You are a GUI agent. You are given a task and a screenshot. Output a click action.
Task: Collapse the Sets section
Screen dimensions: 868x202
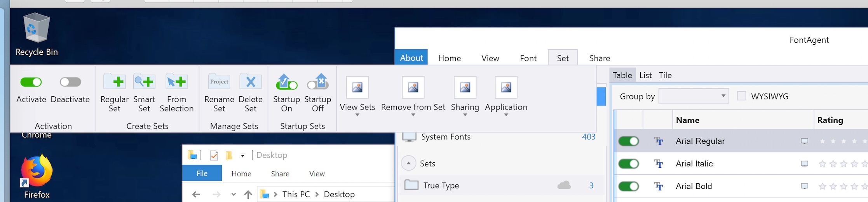(x=408, y=164)
